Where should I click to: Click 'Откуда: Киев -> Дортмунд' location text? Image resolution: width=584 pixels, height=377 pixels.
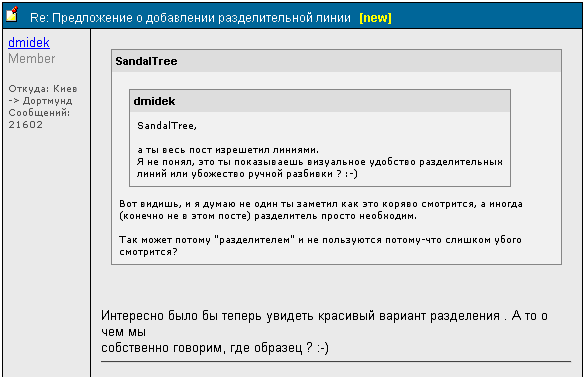pyautogui.click(x=43, y=95)
